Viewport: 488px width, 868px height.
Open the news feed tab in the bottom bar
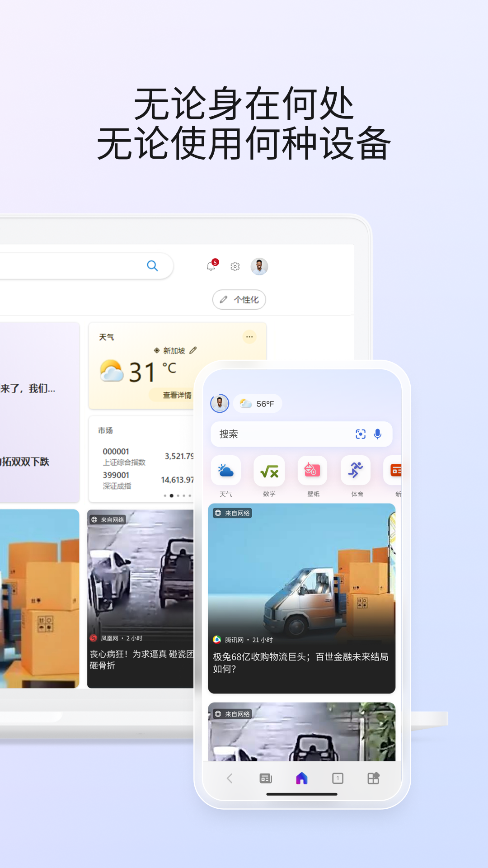point(266,778)
